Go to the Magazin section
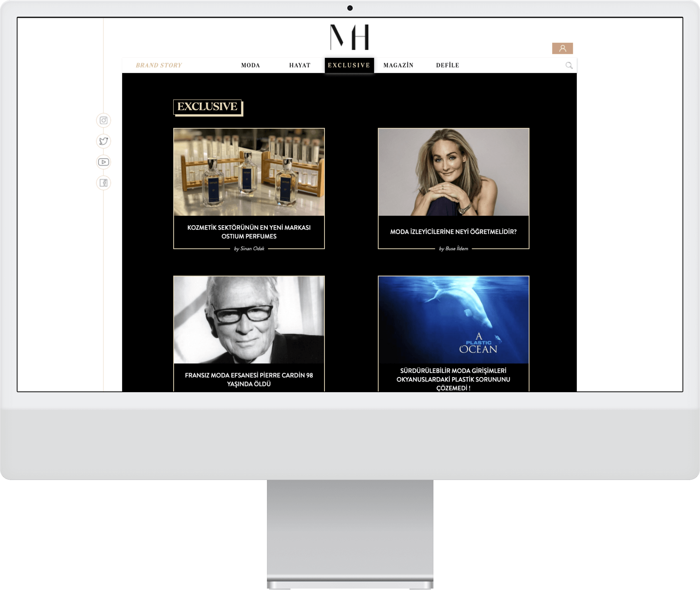Viewport: 700px width, 590px height. point(398,65)
